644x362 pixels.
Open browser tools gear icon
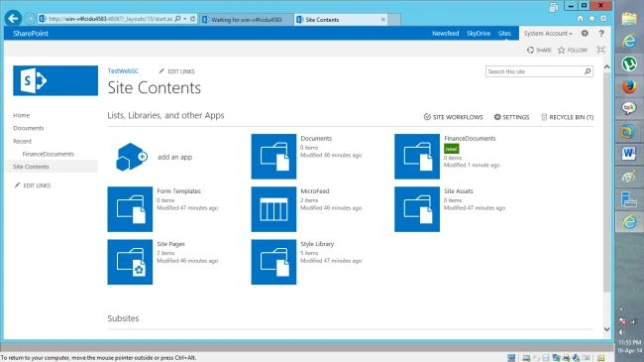603,19
